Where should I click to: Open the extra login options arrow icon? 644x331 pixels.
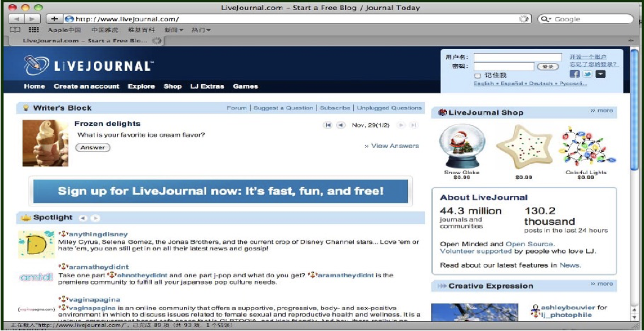click(x=601, y=74)
